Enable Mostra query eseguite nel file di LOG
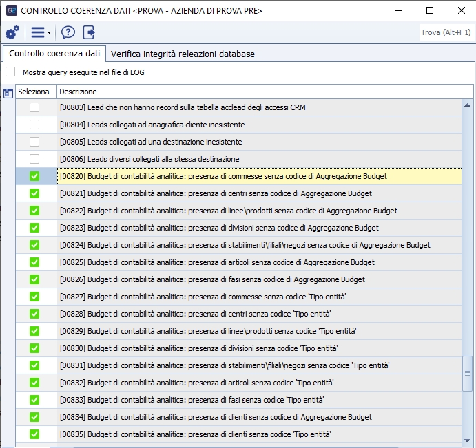476x448 pixels. tap(10, 72)
